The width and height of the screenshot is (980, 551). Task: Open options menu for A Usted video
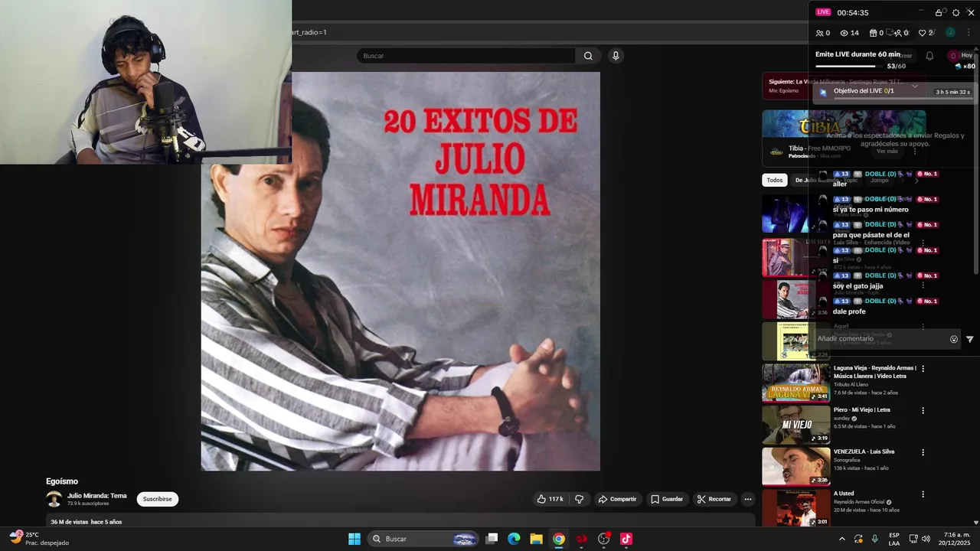923,494
